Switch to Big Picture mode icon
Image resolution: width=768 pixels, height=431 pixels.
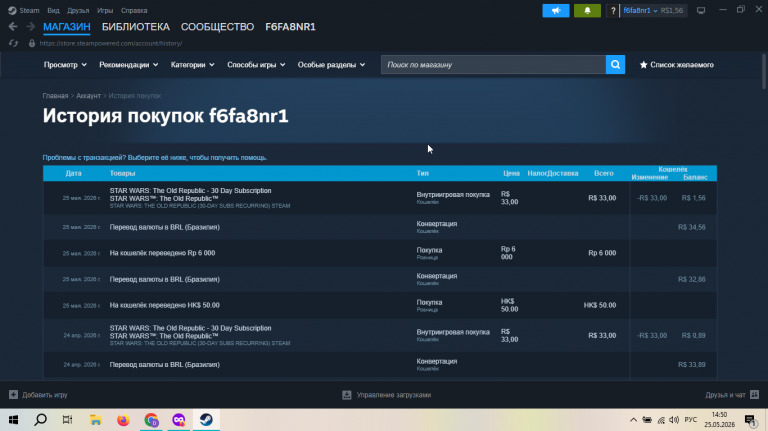point(701,10)
